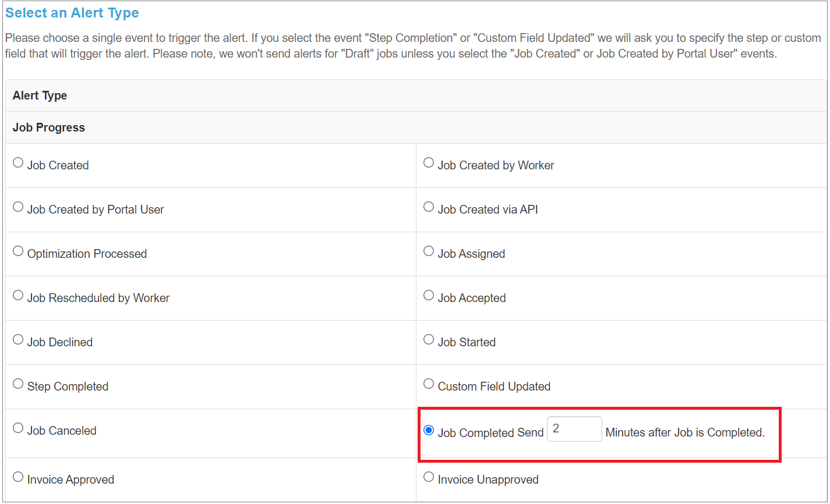The image size is (830, 504).
Task: Choose Job Rescheduled by Worker event
Action: (x=17, y=295)
